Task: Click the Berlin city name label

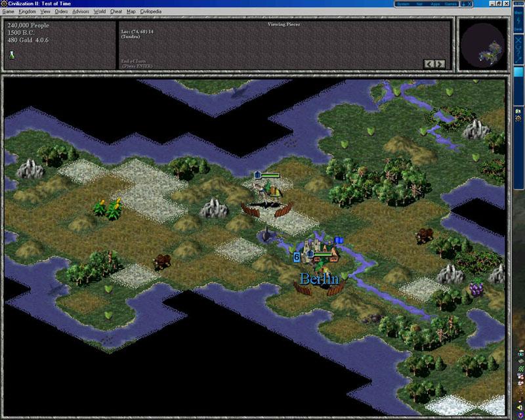Action: 319,279
